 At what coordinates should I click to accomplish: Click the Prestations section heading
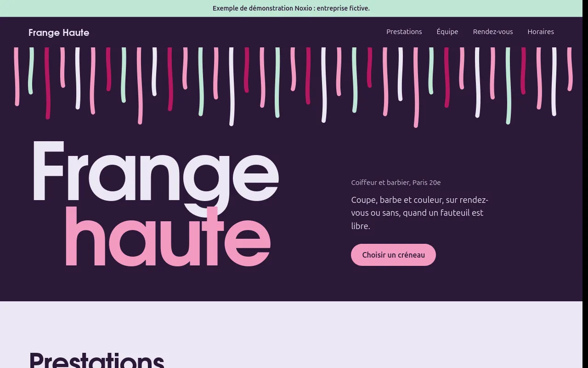tap(96, 360)
